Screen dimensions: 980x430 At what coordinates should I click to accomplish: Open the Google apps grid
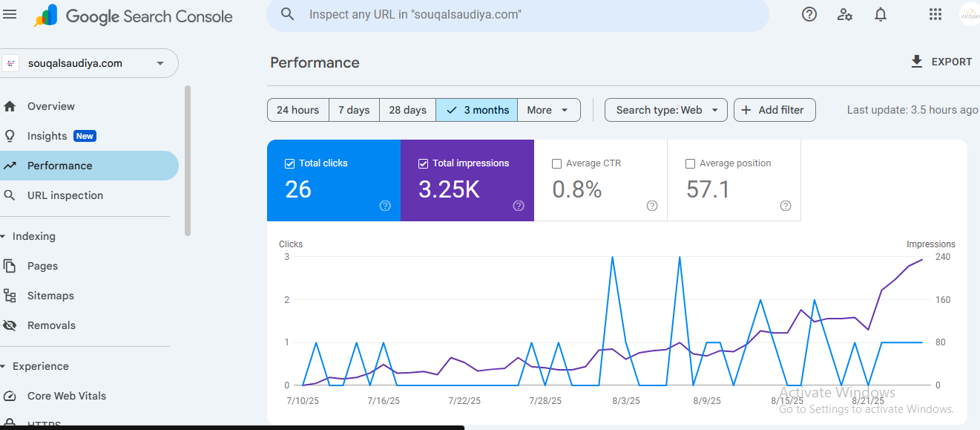pyautogui.click(x=935, y=14)
